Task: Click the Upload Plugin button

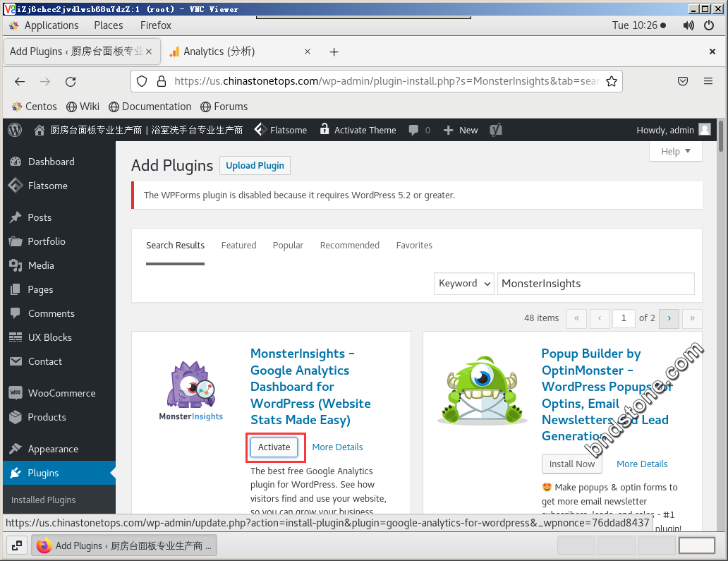Action: click(x=255, y=166)
